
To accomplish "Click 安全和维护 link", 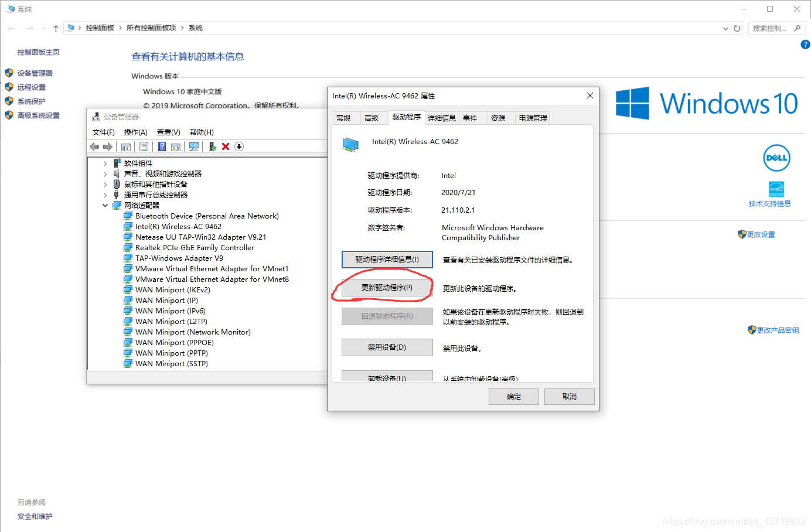I will tap(35, 517).
